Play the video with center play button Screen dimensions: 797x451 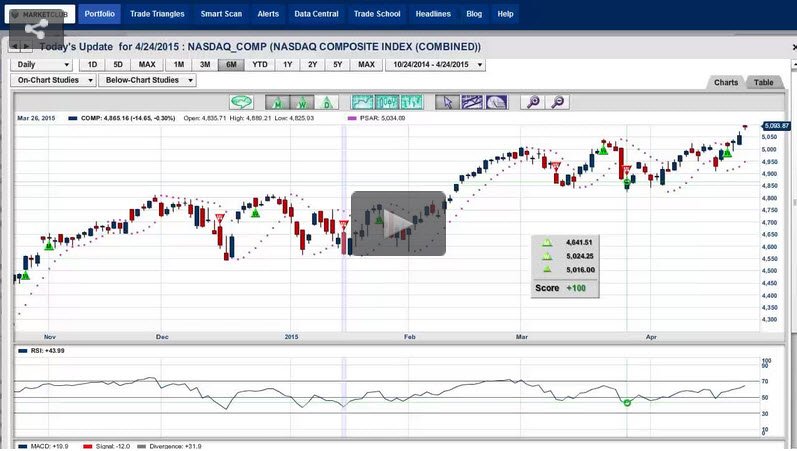(398, 223)
